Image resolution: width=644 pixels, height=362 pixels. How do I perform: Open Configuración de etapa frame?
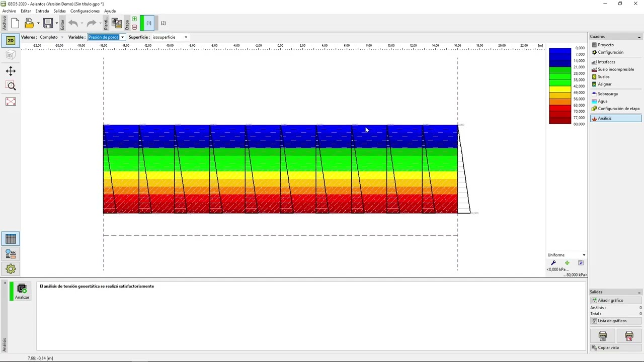615,109
